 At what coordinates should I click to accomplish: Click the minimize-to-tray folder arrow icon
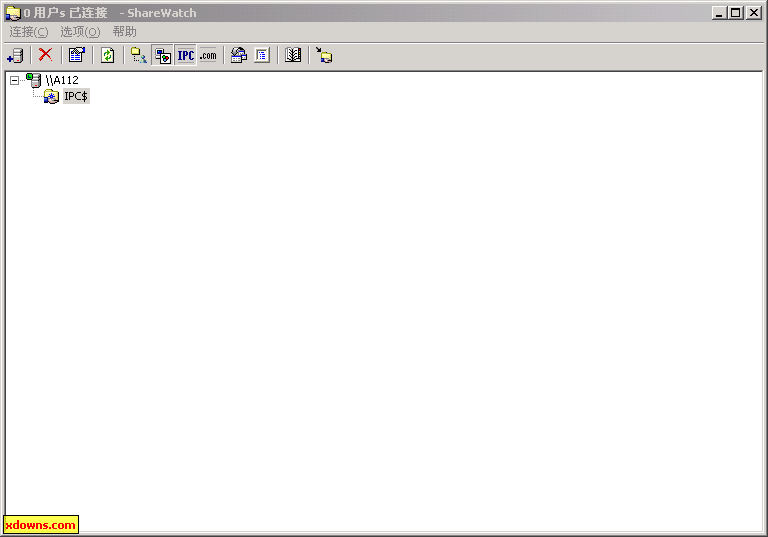pyautogui.click(x=324, y=55)
